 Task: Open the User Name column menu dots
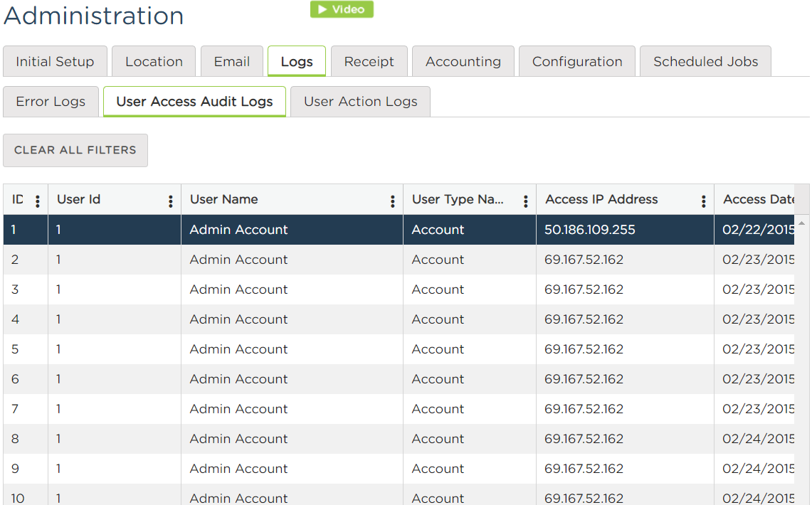393,201
